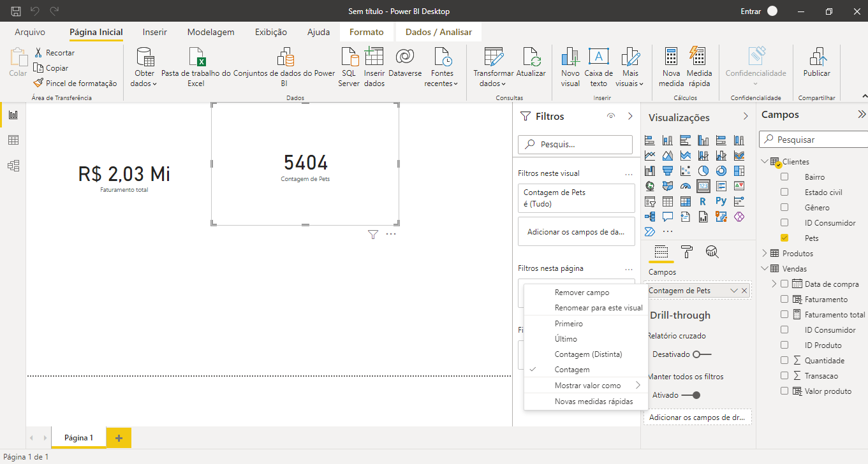Insert an R script visual
Screen dimensions: 868x464
point(703,201)
